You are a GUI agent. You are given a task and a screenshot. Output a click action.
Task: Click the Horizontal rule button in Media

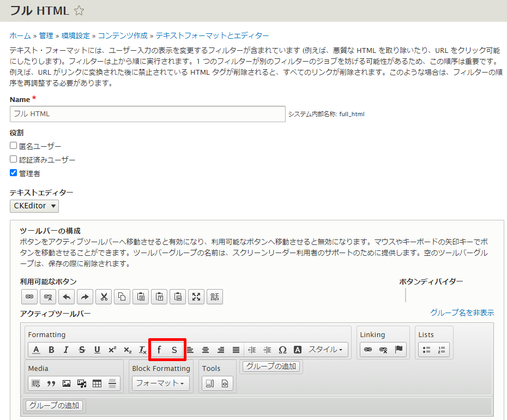112,384
